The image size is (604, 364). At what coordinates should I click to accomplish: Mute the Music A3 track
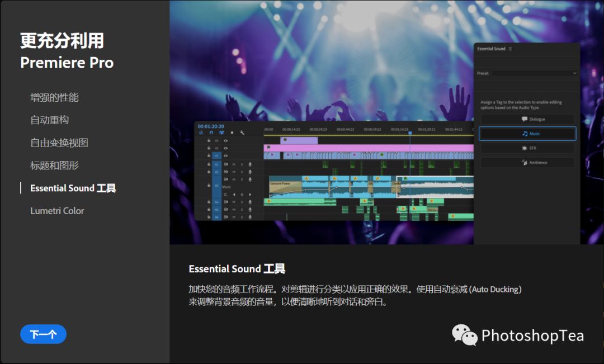[234, 179]
